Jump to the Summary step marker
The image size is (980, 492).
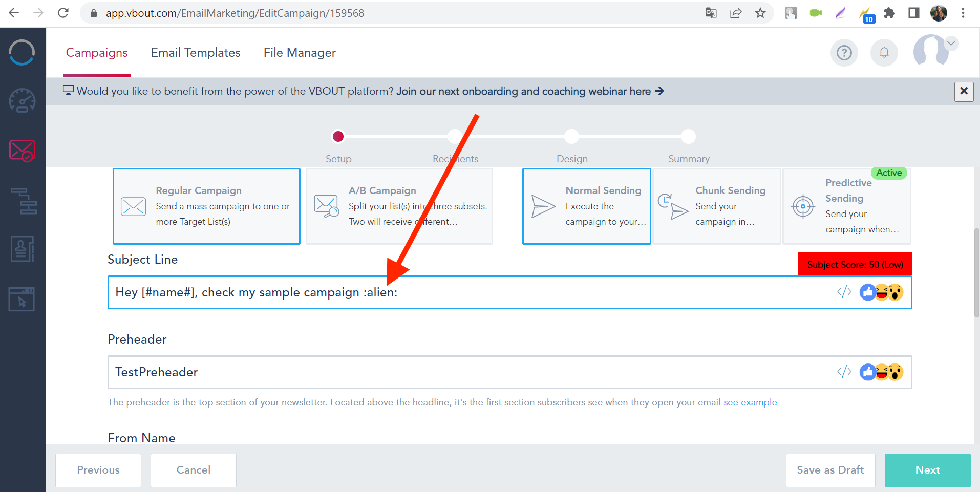coord(688,136)
